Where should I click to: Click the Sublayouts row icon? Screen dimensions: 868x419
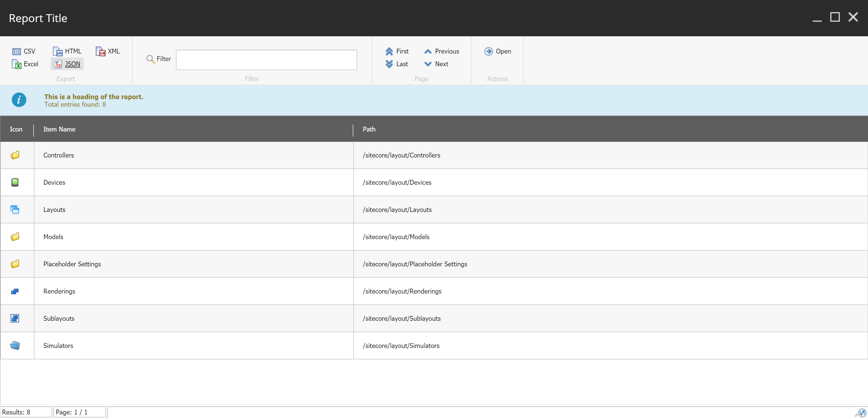(15, 318)
